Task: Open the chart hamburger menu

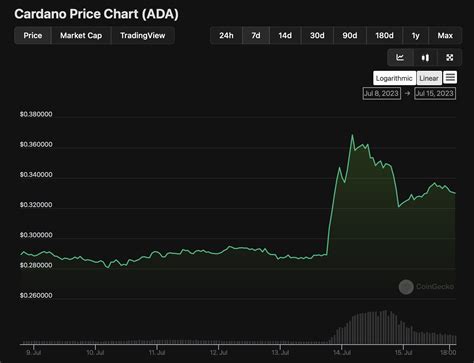Action: tap(450, 78)
